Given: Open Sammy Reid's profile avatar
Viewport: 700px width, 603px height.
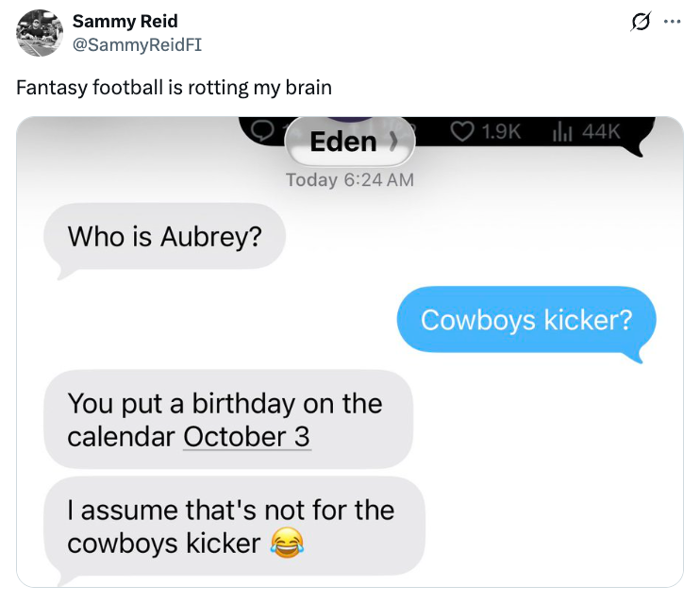Looking at the screenshot, I should [x=40, y=33].
